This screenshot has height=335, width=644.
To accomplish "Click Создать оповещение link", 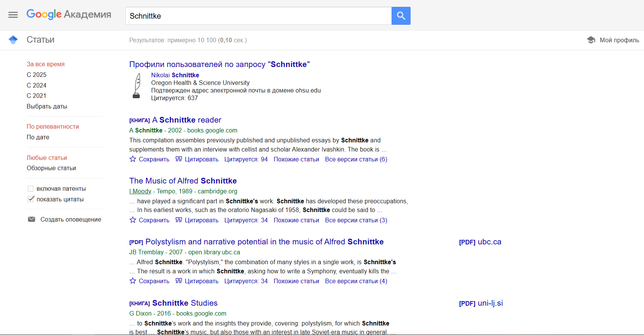I will 71,219.
